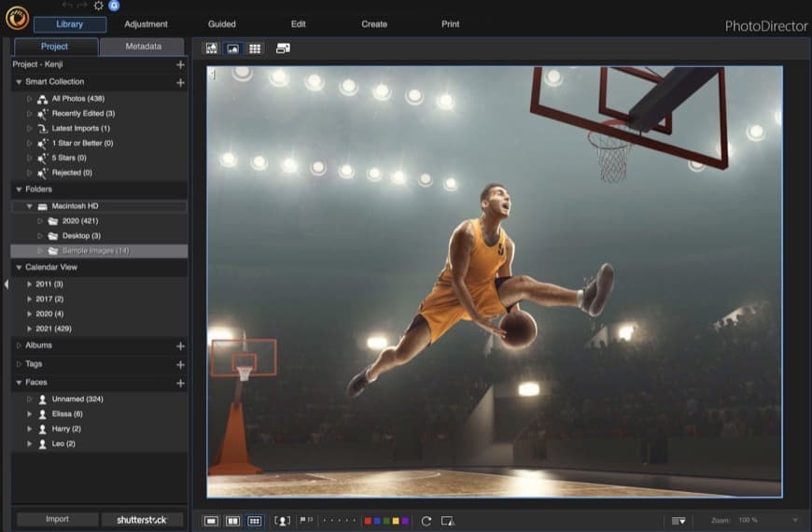The image size is (812, 532).
Task: Compare two photos with split view icon
Action: coord(232,521)
